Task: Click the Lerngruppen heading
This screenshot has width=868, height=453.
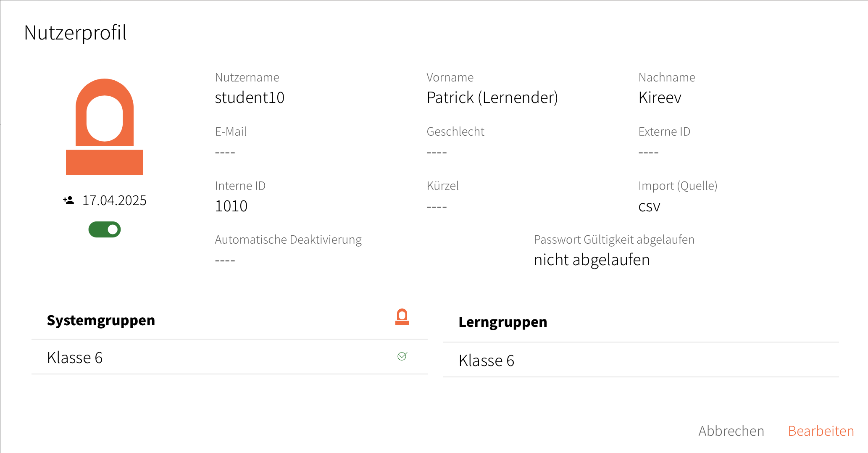Action: click(502, 322)
